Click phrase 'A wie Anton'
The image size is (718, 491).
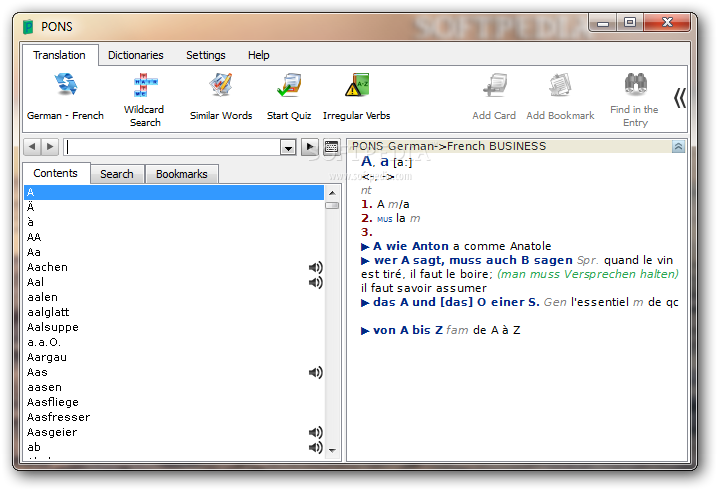(411, 246)
